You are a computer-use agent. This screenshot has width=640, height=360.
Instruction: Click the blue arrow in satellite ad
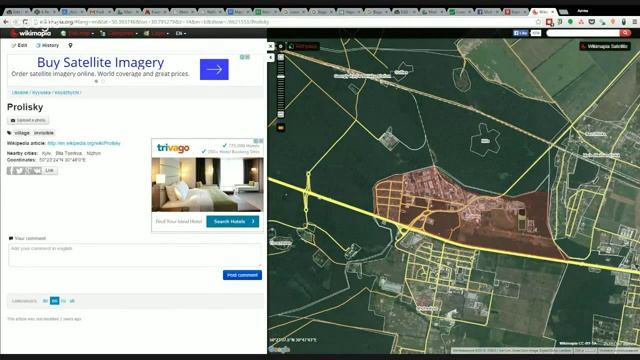pyautogui.click(x=214, y=69)
